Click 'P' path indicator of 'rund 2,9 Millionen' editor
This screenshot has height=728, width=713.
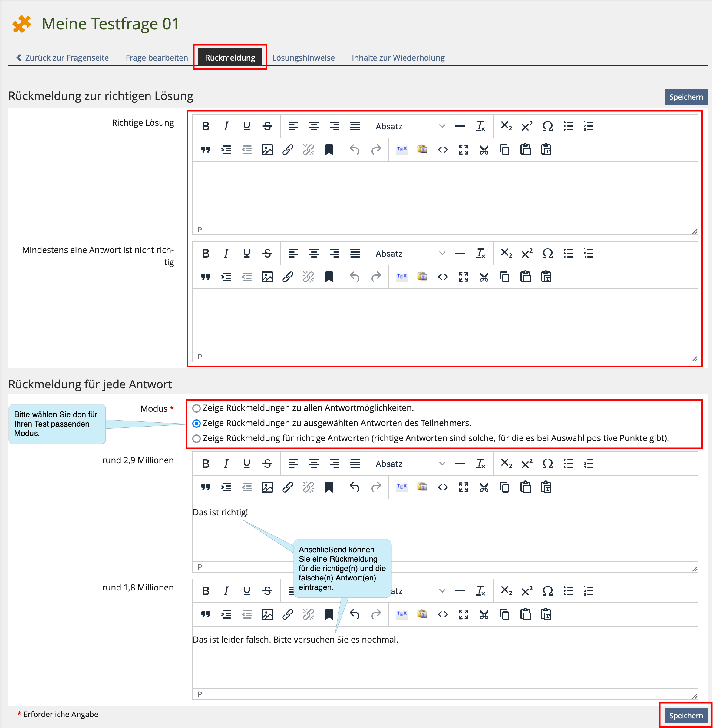pyautogui.click(x=200, y=567)
